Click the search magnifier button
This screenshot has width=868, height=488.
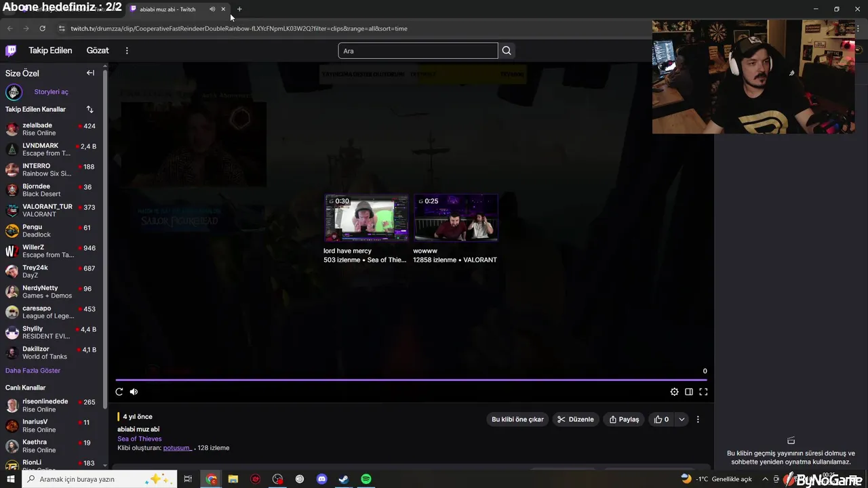pyautogui.click(x=507, y=51)
